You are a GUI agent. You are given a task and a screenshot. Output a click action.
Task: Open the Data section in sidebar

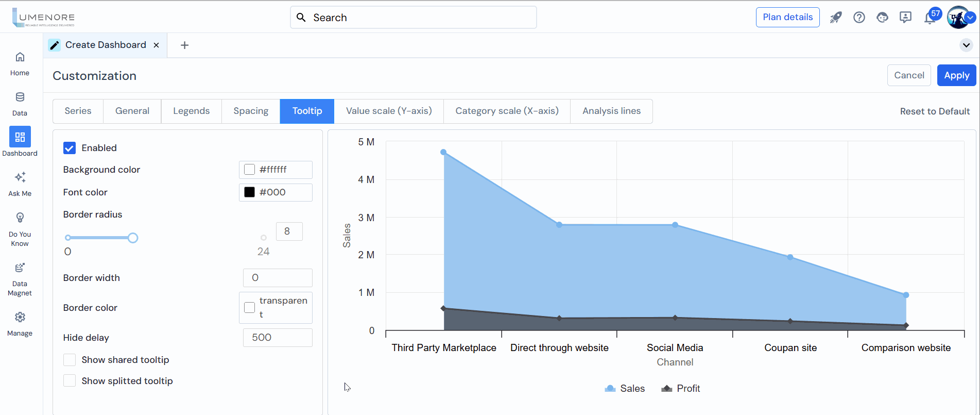pyautogui.click(x=20, y=97)
